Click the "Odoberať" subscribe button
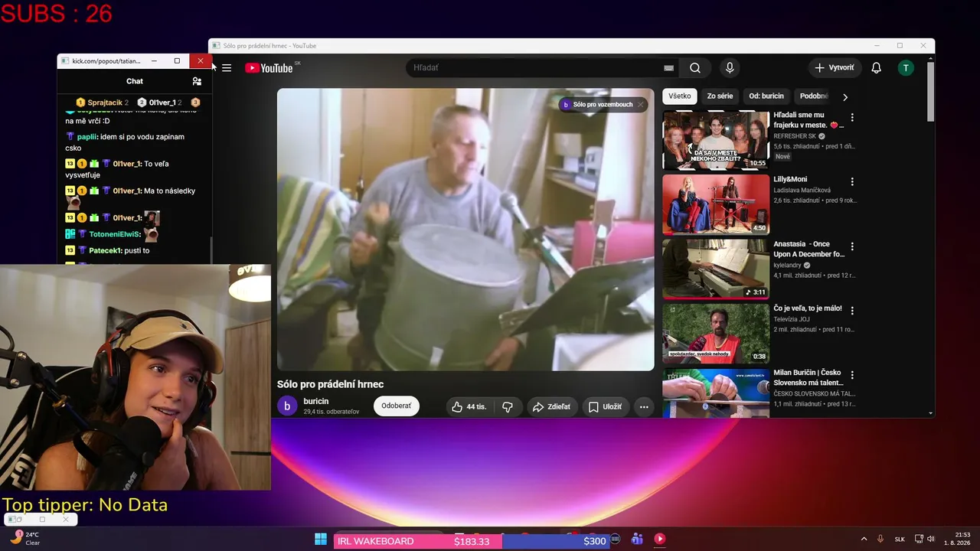980x551 pixels. click(x=397, y=406)
